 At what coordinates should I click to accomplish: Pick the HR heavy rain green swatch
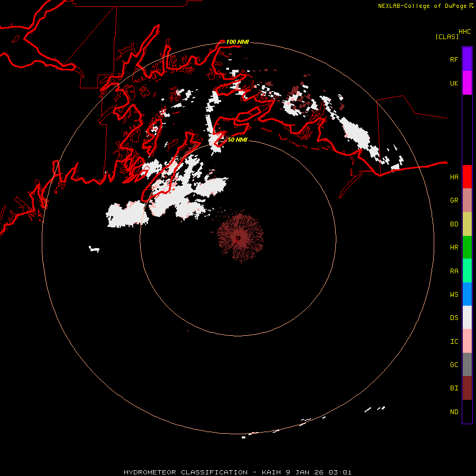(467, 248)
